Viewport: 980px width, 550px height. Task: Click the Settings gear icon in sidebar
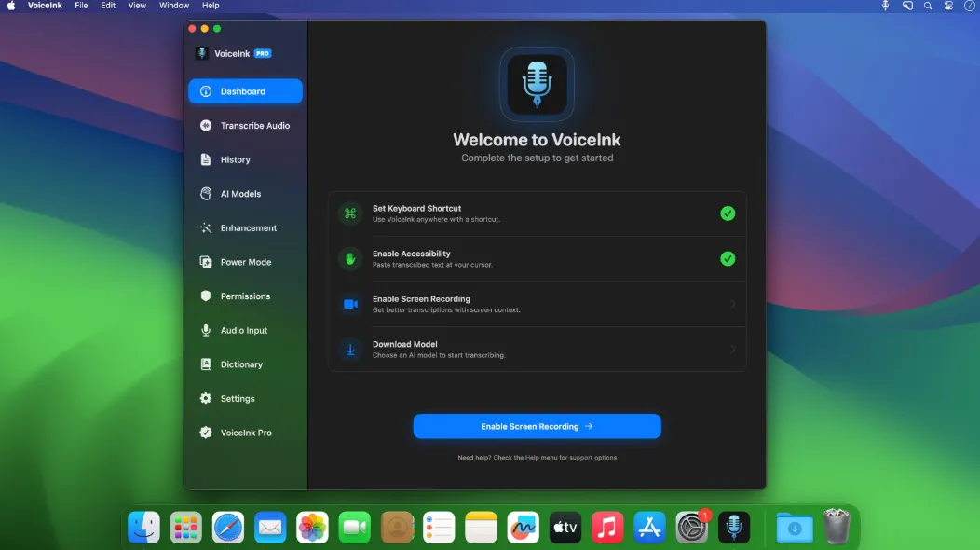click(x=206, y=399)
